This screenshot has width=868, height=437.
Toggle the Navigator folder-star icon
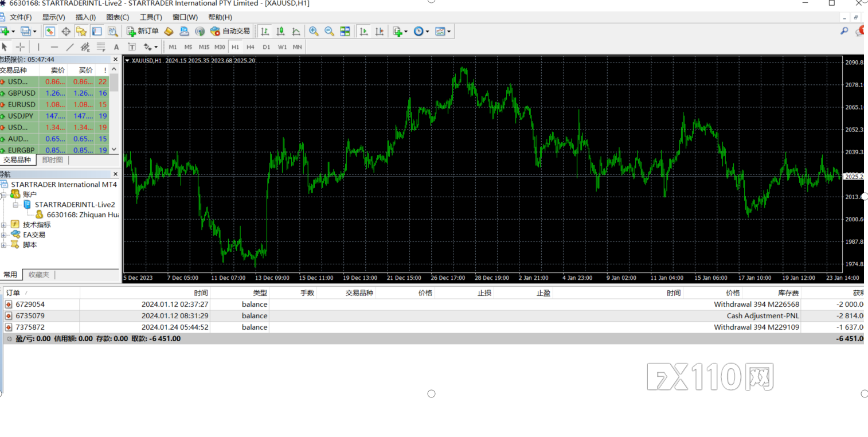tap(81, 31)
